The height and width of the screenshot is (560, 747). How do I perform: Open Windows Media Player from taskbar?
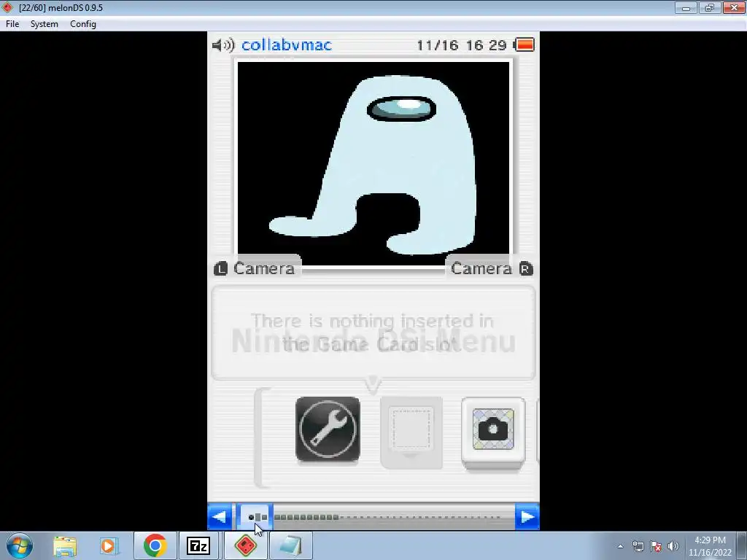[x=108, y=545]
